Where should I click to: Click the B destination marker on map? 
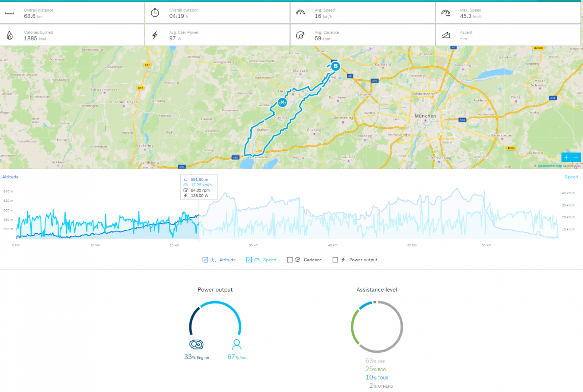point(336,66)
